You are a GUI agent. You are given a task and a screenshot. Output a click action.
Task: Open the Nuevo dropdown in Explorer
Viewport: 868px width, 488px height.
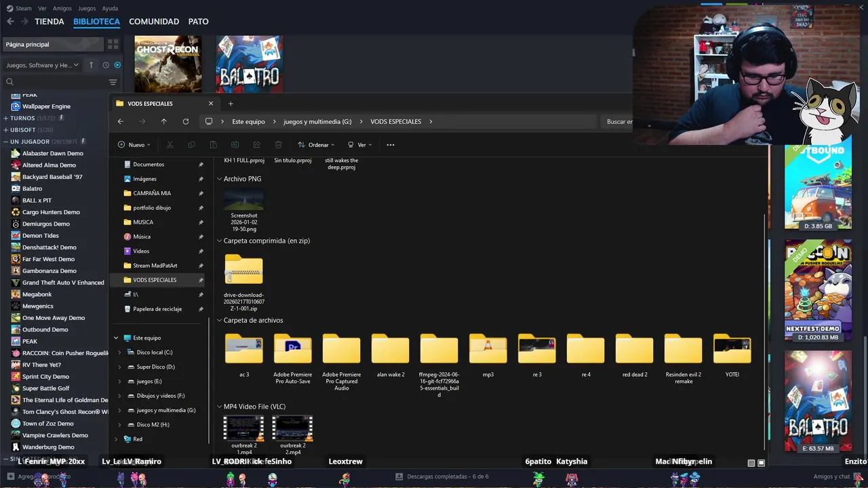pos(134,144)
